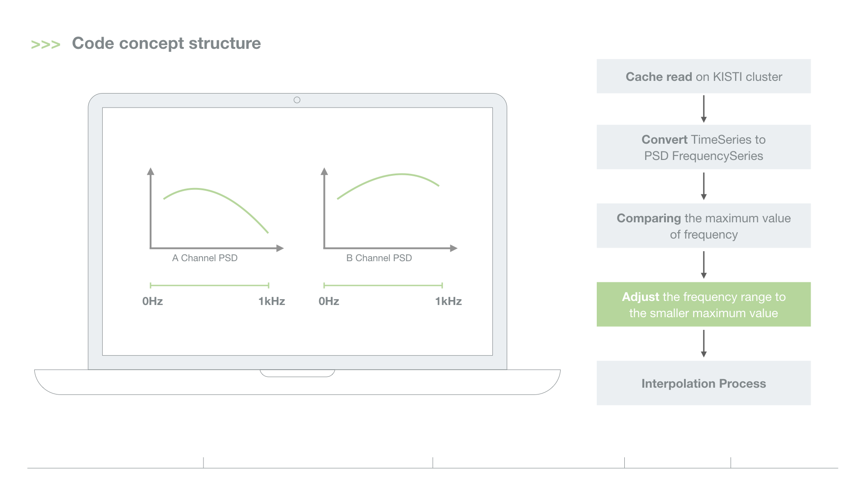
Task: Click the 1kHz label under A Channel
Action: pyautogui.click(x=272, y=301)
